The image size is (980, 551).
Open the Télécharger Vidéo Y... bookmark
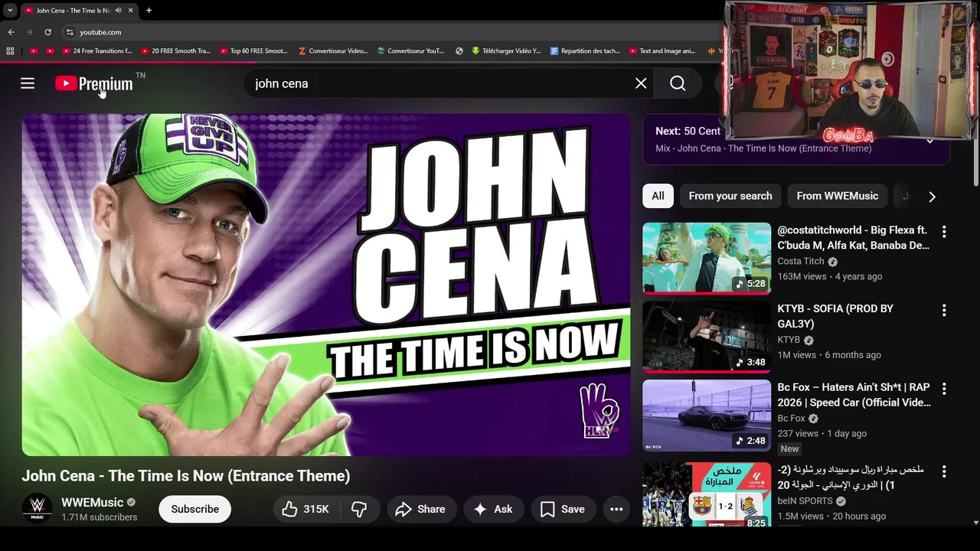click(x=506, y=51)
